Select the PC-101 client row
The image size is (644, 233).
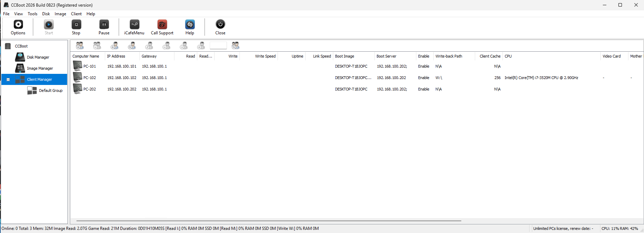[356, 66]
